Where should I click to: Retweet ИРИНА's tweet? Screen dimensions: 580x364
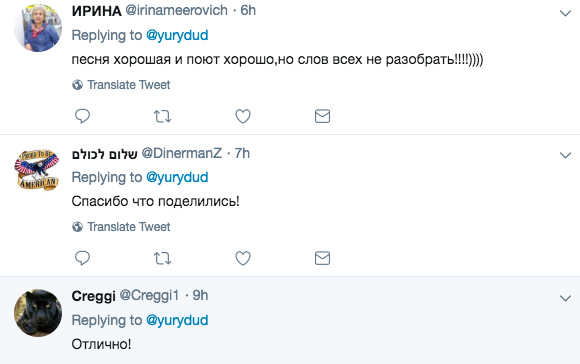pyautogui.click(x=162, y=117)
